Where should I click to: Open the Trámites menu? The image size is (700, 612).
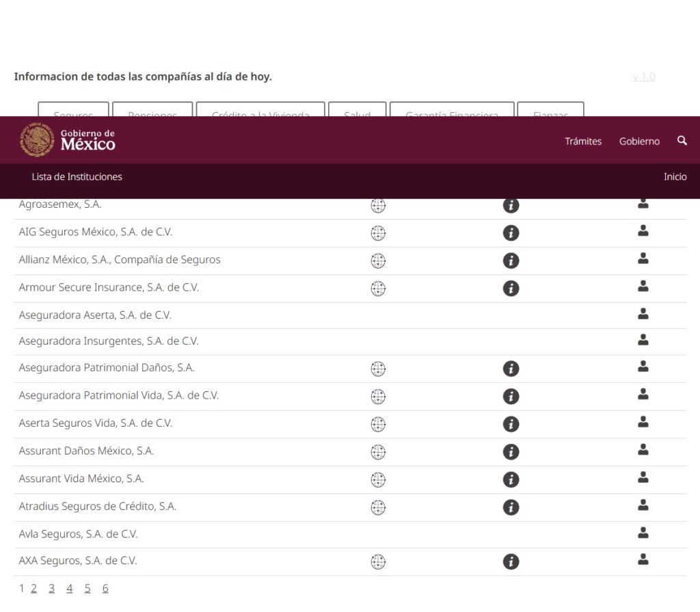coord(583,142)
